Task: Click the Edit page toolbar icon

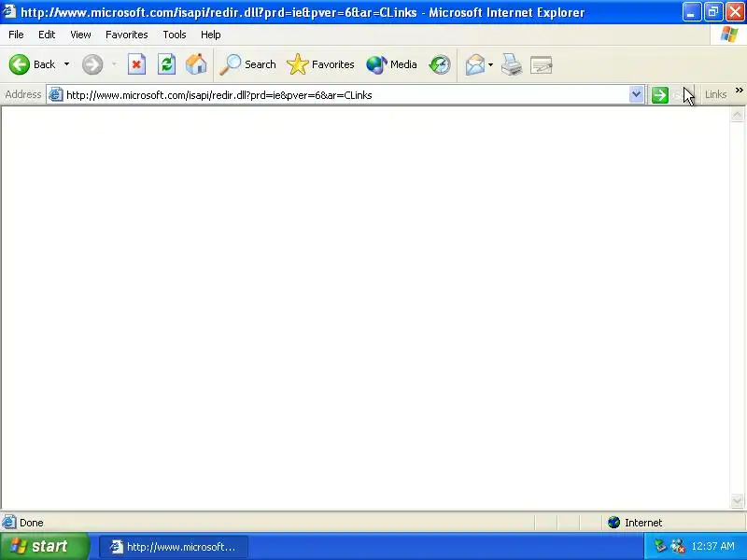Action: pyautogui.click(x=542, y=64)
